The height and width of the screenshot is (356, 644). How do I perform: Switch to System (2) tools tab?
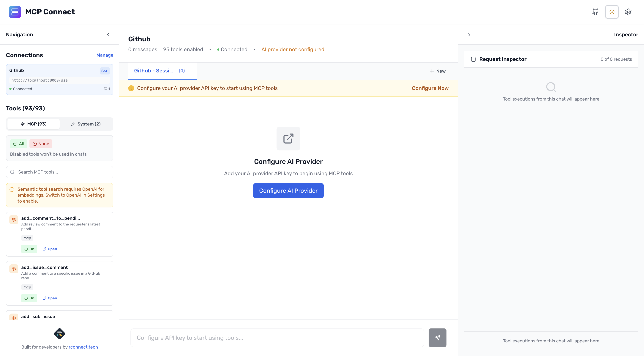coord(86,124)
